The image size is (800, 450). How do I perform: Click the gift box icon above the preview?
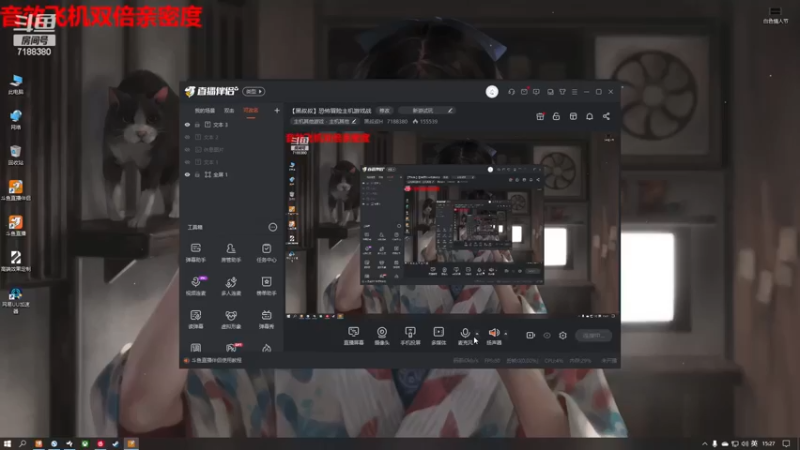[540, 116]
